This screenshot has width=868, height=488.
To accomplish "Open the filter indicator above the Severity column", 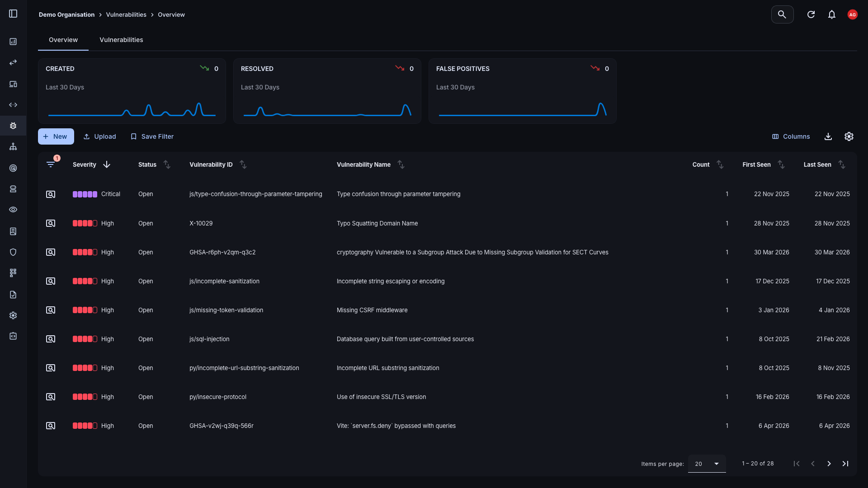I will point(51,164).
